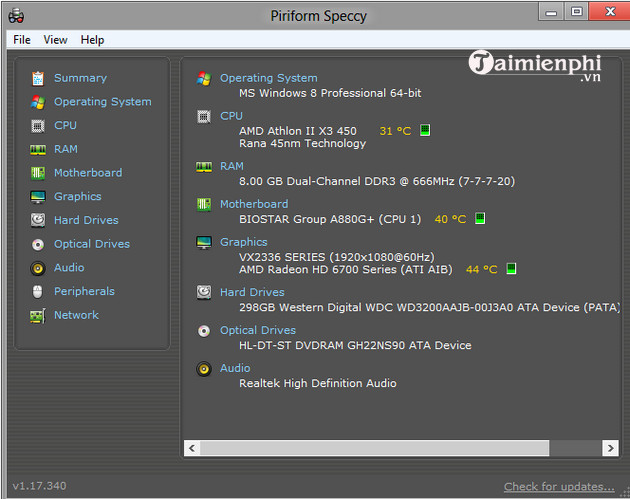The width and height of the screenshot is (630, 499).
Task: Click the CPU temperature value 31 °C
Action: click(x=395, y=131)
